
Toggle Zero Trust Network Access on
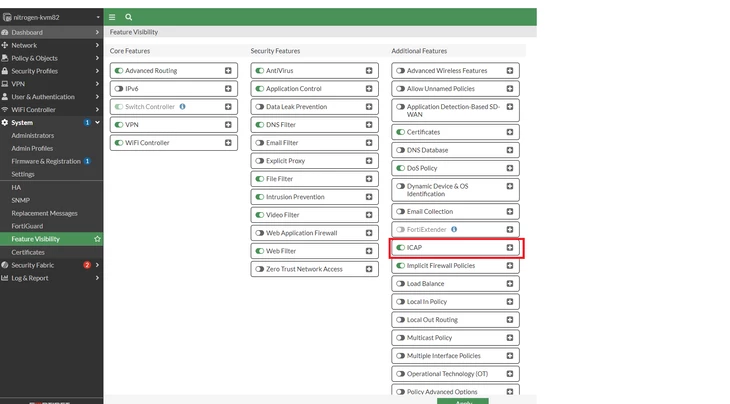tap(260, 269)
